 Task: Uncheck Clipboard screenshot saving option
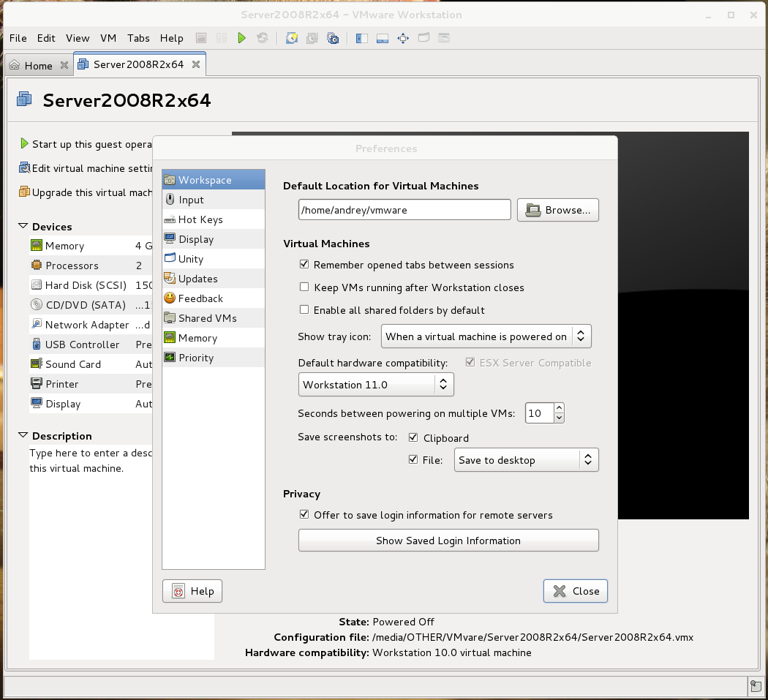click(413, 437)
